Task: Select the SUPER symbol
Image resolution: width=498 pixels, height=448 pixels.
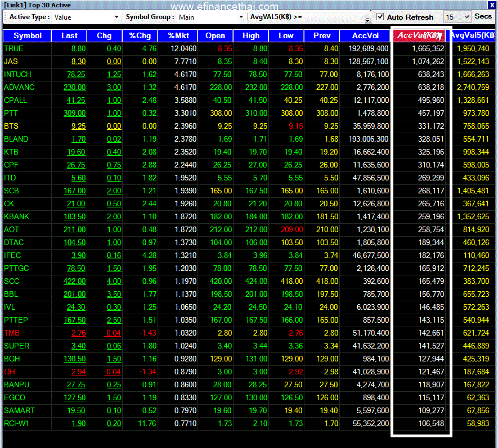Action: coord(17,346)
